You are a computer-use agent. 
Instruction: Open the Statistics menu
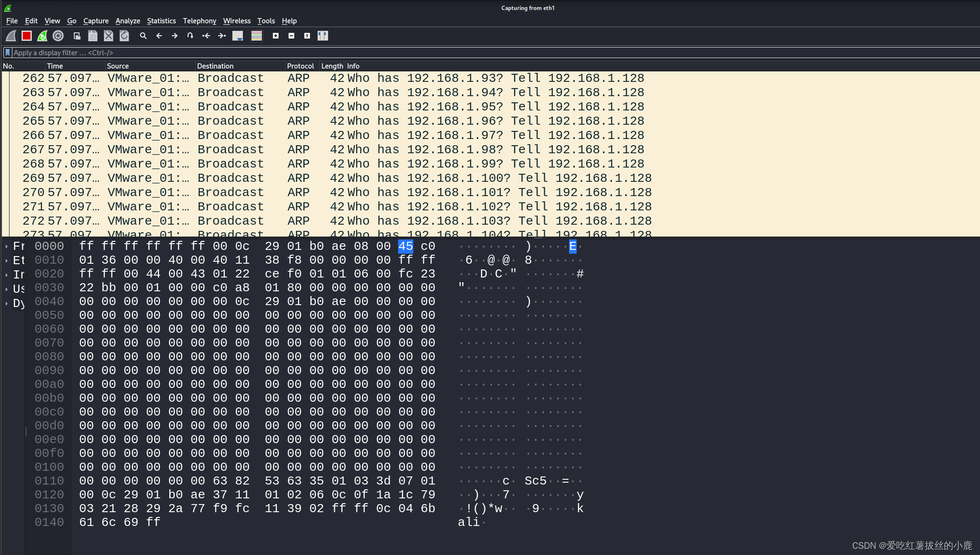pyautogui.click(x=161, y=21)
